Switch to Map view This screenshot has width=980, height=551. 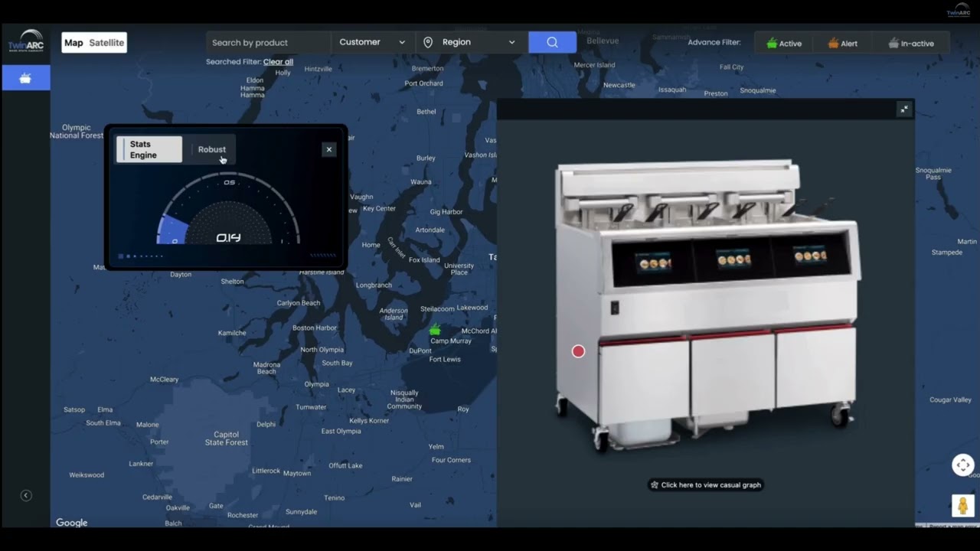tap(73, 43)
